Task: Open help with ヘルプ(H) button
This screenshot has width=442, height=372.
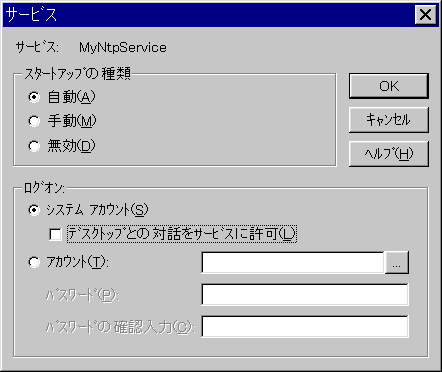Action: click(389, 154)
